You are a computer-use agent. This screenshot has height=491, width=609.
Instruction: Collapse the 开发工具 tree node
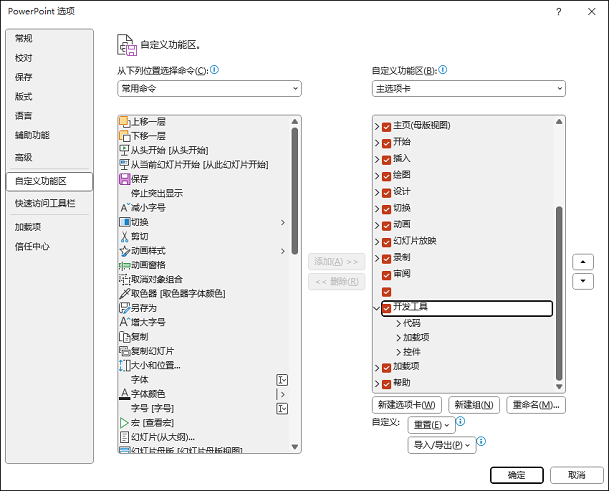376,308
